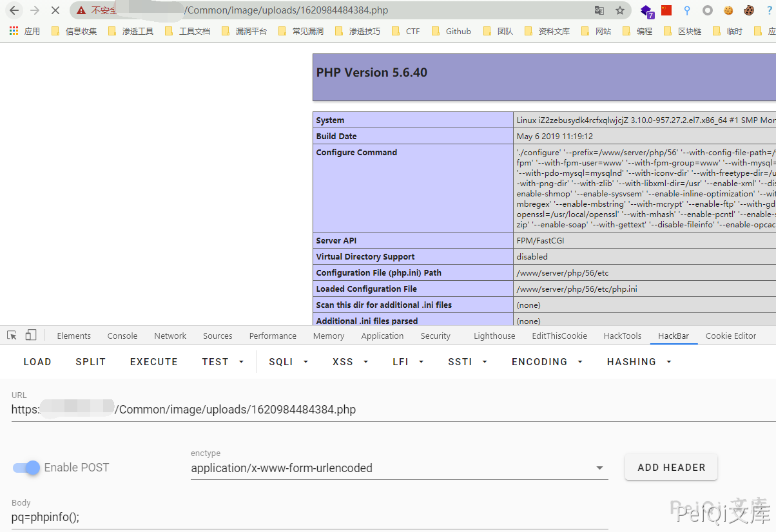The image size is (776, 532).
Task: Open the Github bookmark folder
Action: 451,31
